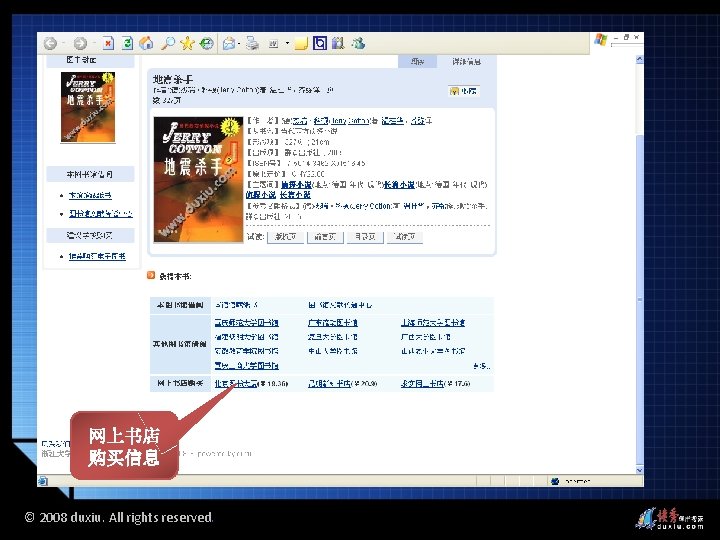
Task: Click the Edit with Word toolbar icon
Action: pyautogui.click(x=274, y=44)
